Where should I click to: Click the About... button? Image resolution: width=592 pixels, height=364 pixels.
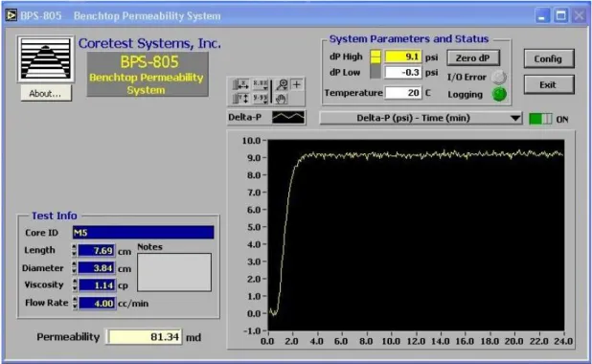46,93
